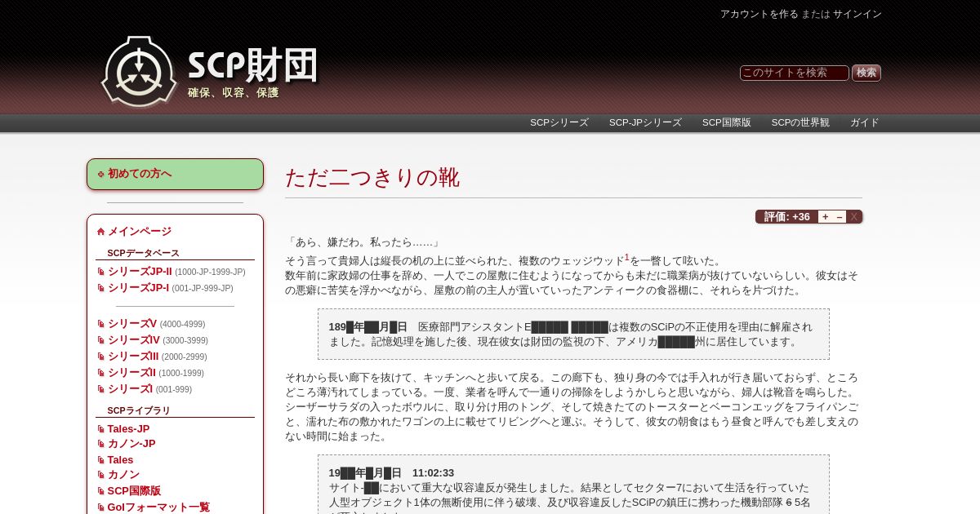This screenshot has width=980, height=514.
Task: Open the SCP財団 site title link
Action: [252, 65]
